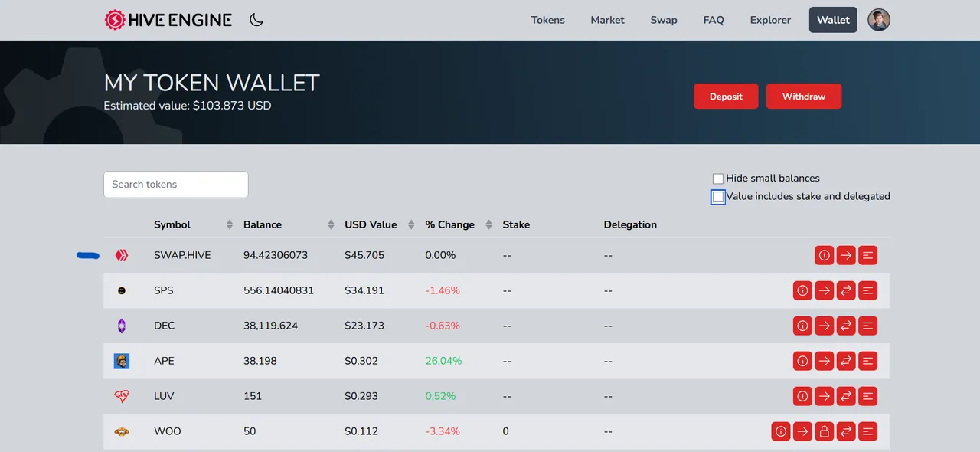Sort table by Balance column arrows
Image resolution: width=980 pixels, height=452 pixels.
[331, 224]
